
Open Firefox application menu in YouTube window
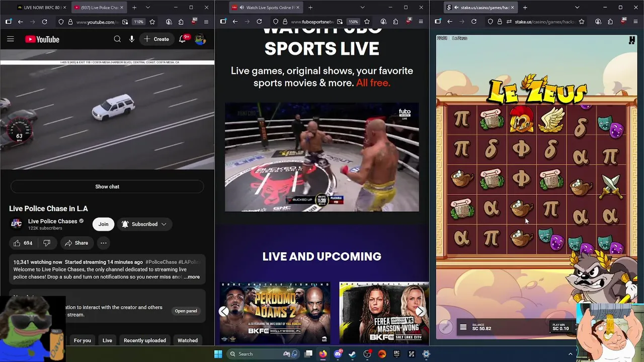pyautogui.click(x=206, y=22)
